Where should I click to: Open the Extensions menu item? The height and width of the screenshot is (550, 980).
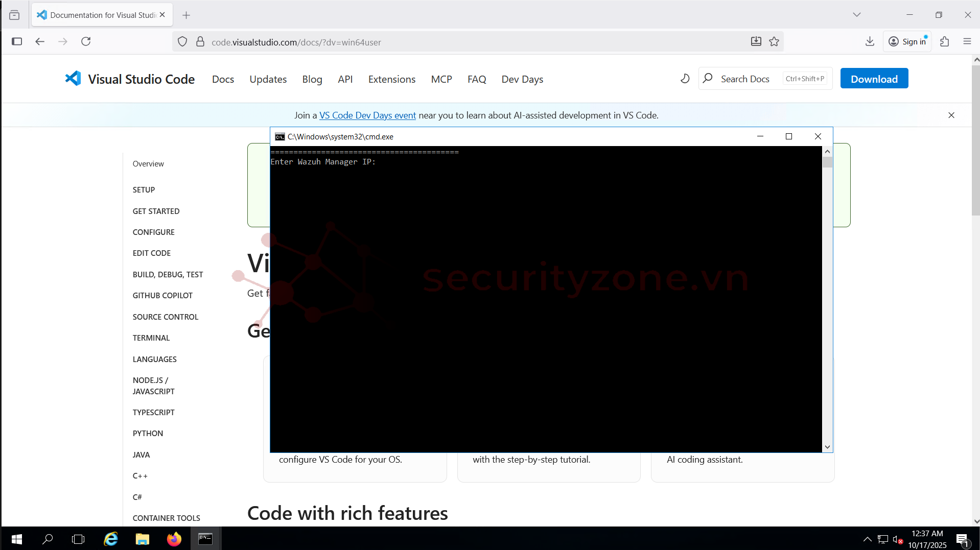(x=391, y=79)
